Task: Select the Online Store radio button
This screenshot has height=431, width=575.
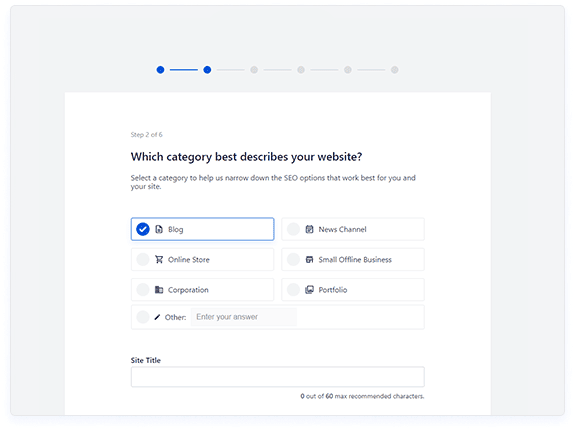Action: [143, 259]
